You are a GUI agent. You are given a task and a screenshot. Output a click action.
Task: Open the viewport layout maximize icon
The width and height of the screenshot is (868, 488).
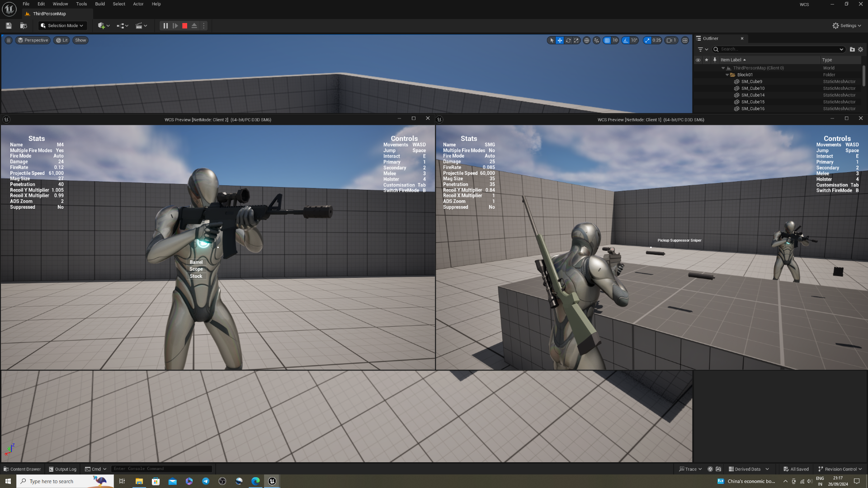[685, 40]
